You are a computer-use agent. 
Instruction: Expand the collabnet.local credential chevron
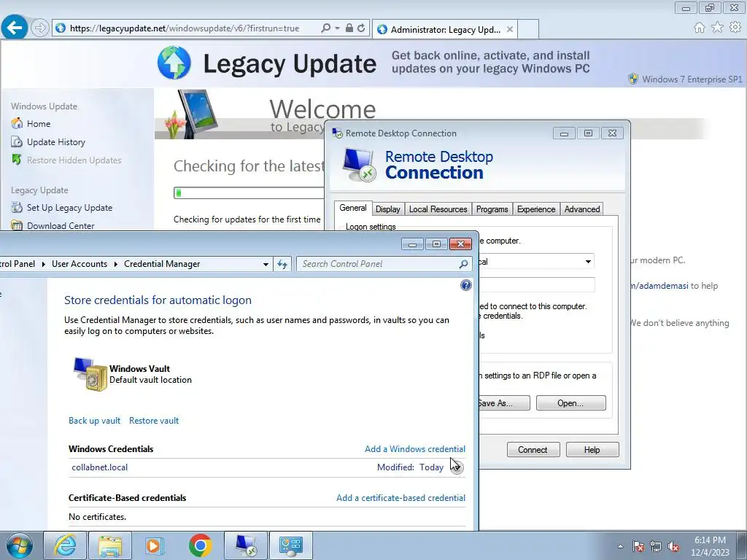tap(457, 467)
